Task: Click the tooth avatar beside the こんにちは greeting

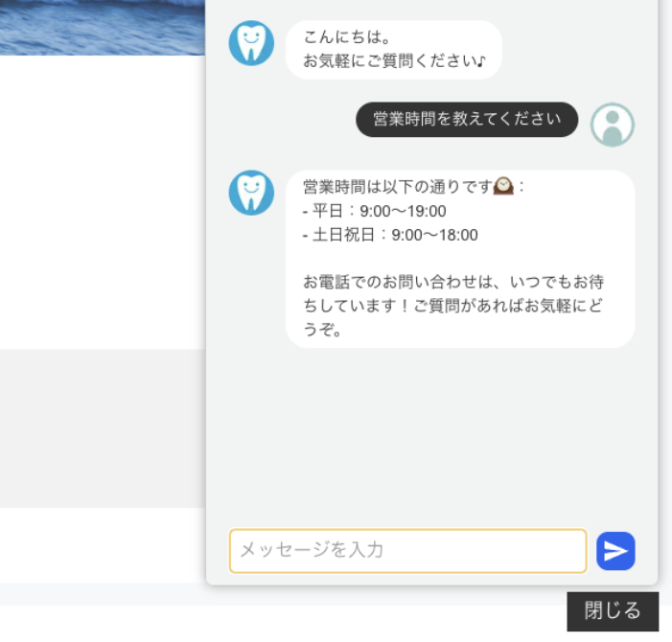Action: pos(251,43)
